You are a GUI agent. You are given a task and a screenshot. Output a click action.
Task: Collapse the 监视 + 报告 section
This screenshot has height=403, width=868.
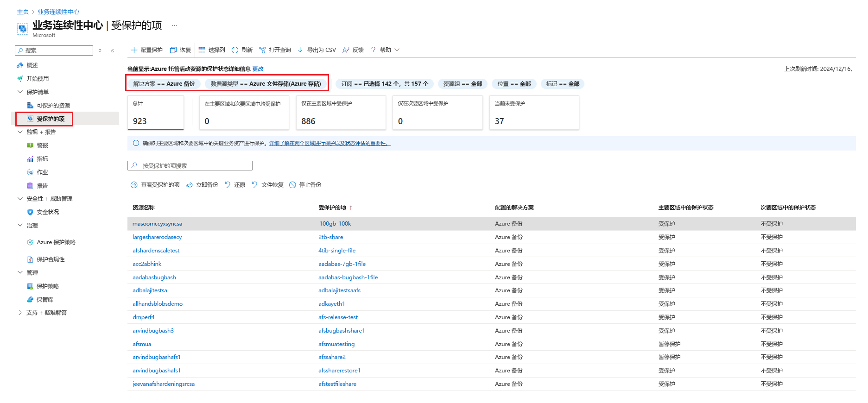pos(20,132)
